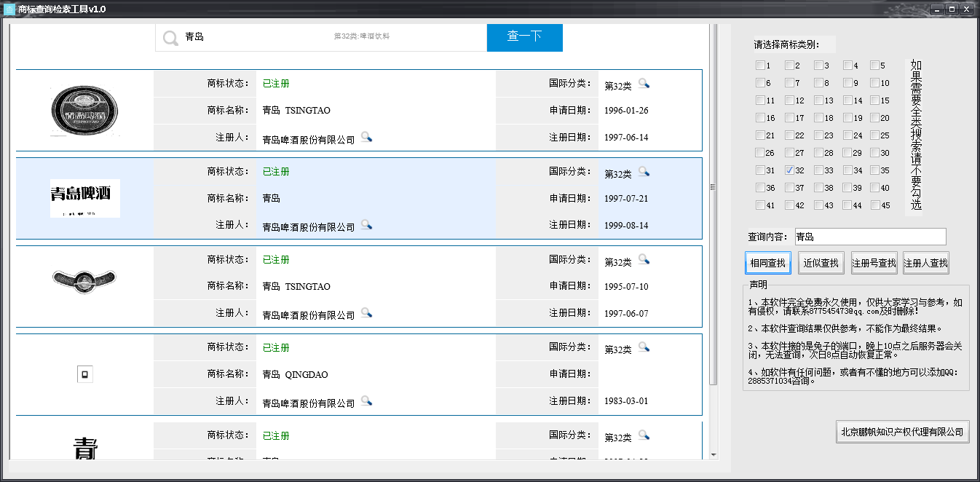Click the 近似查找 button
The width and height of the screenshot is (980, 482).
[821, 263]
